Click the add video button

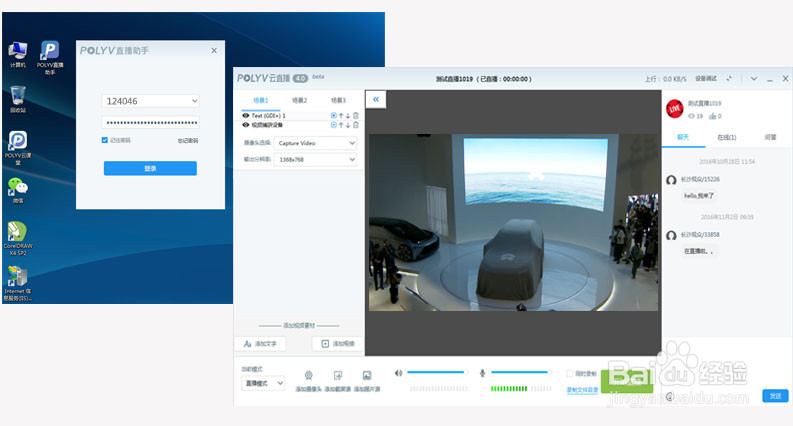(x=338, y=344)
